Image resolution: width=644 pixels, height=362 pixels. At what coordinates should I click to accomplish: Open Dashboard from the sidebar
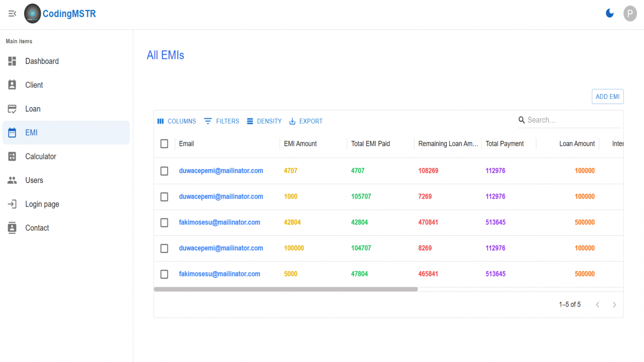tap(66, 61)
